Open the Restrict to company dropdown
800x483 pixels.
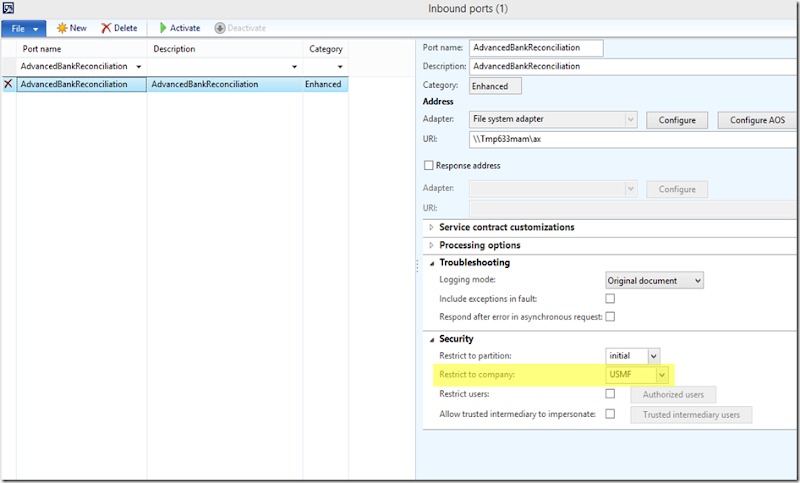[x=661, y=375]
